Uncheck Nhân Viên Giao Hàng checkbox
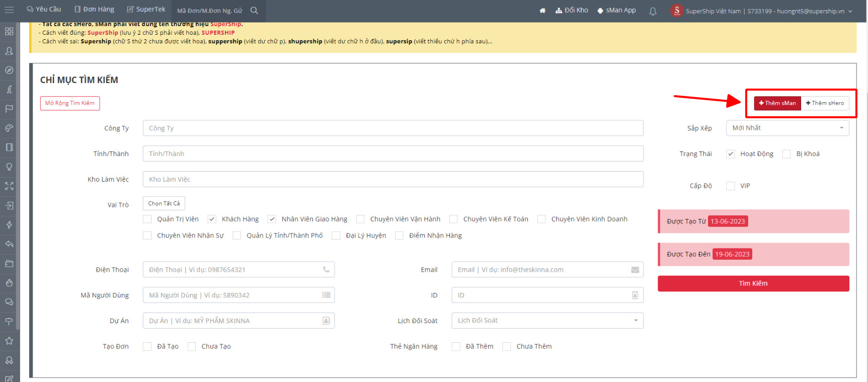 point(272,219)
